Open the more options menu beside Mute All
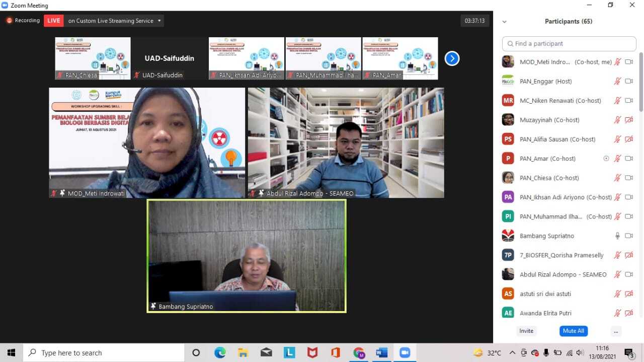This screenshot has height=362, width=644. pyautogui.click(x=615, y=331)
